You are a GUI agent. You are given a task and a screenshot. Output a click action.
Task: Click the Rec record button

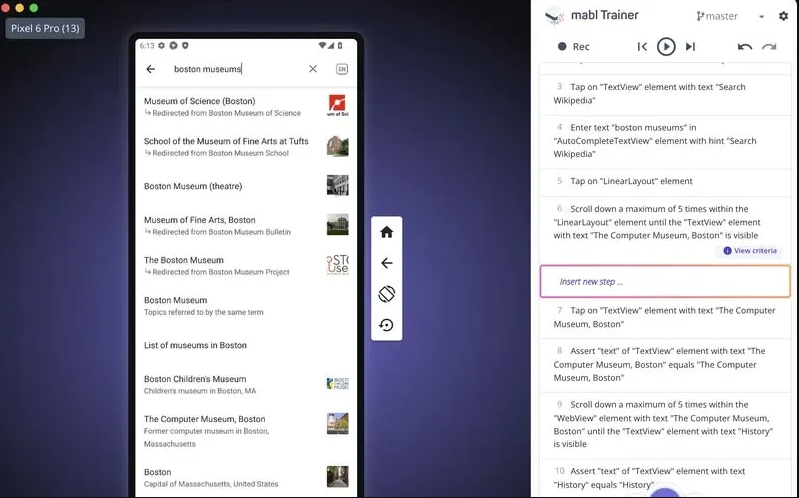tap(573, 46)
